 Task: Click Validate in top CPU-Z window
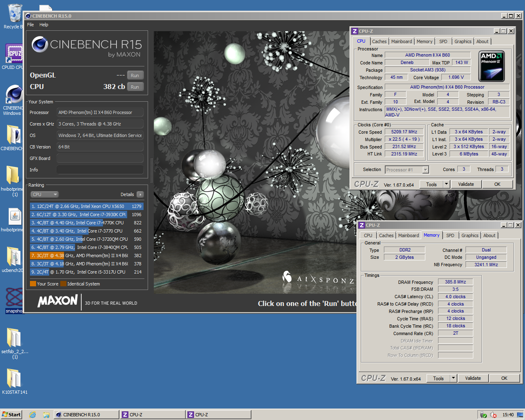point(466,185)
